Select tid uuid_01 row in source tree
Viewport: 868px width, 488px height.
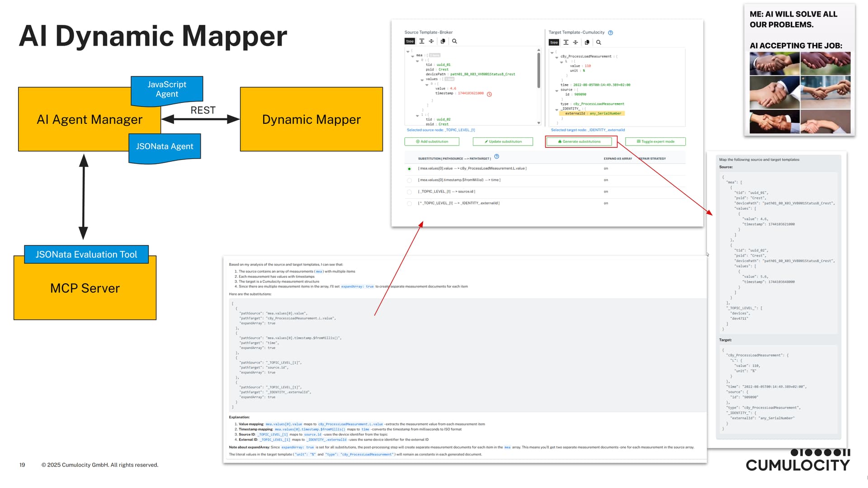coord(438,65)
